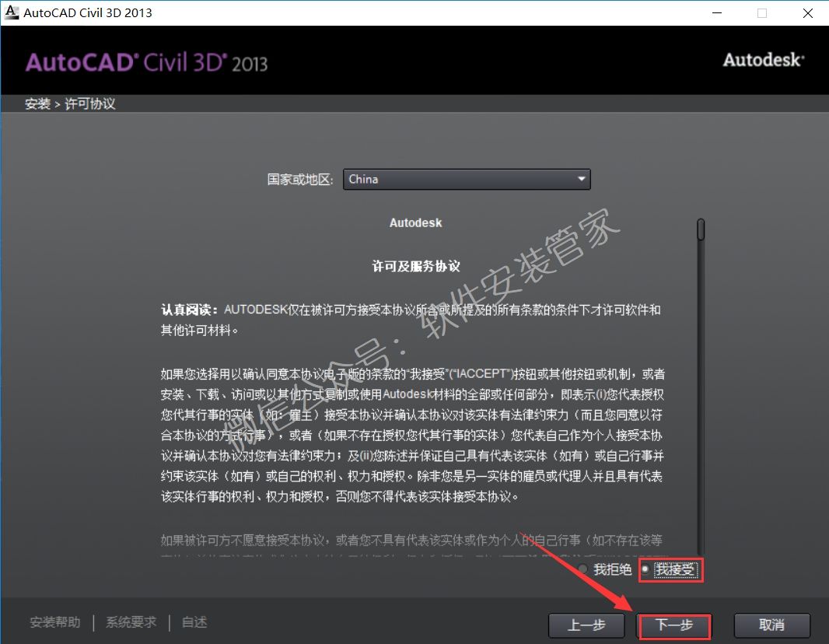
Task: Open the 安装帮助 link
Action: click(x=54, y=622)
